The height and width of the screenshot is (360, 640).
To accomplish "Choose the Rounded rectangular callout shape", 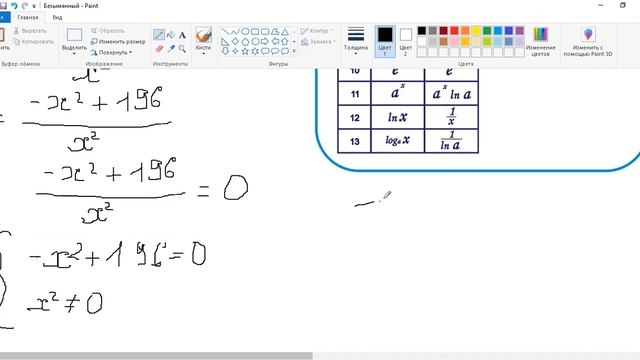I will click(x=265, y=51).
